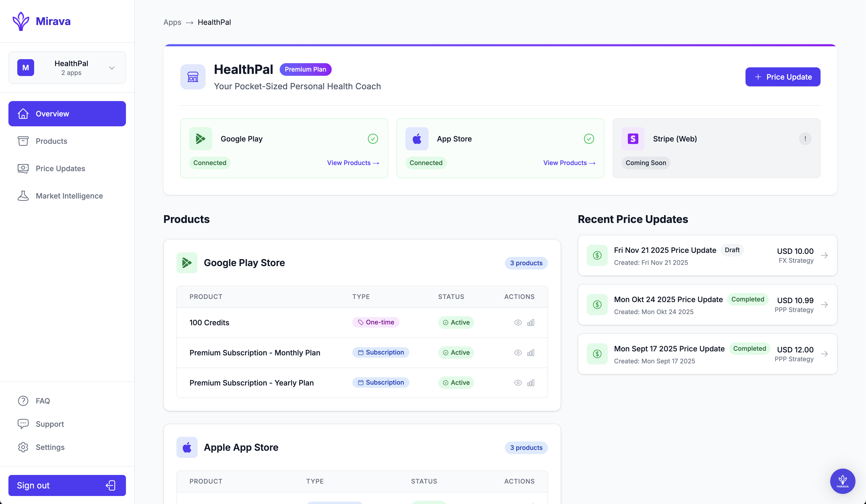Click the dollar icon on Mon Sept 17 update
This screenshot has width=866, height=504.
coord(597,353)
